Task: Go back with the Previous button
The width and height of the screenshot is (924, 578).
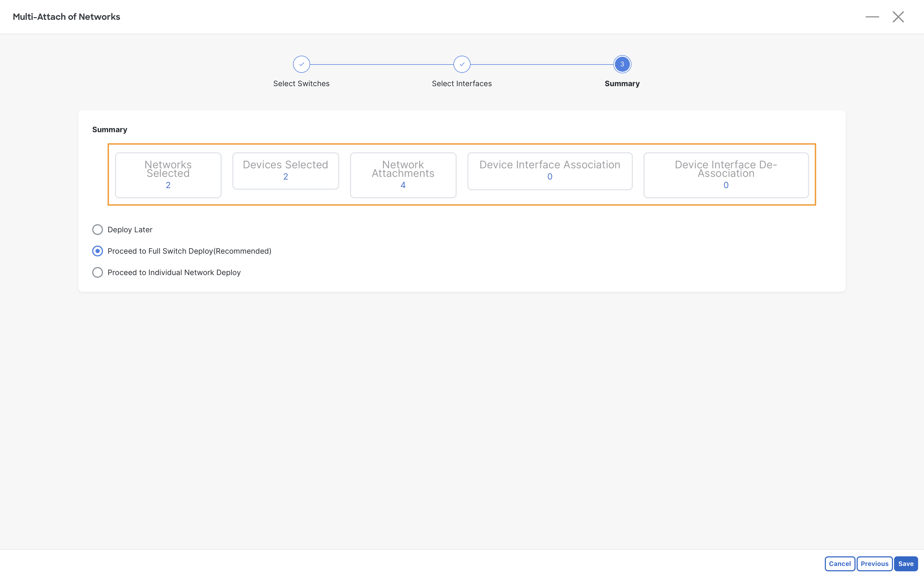Action: [x=874, y=564]
